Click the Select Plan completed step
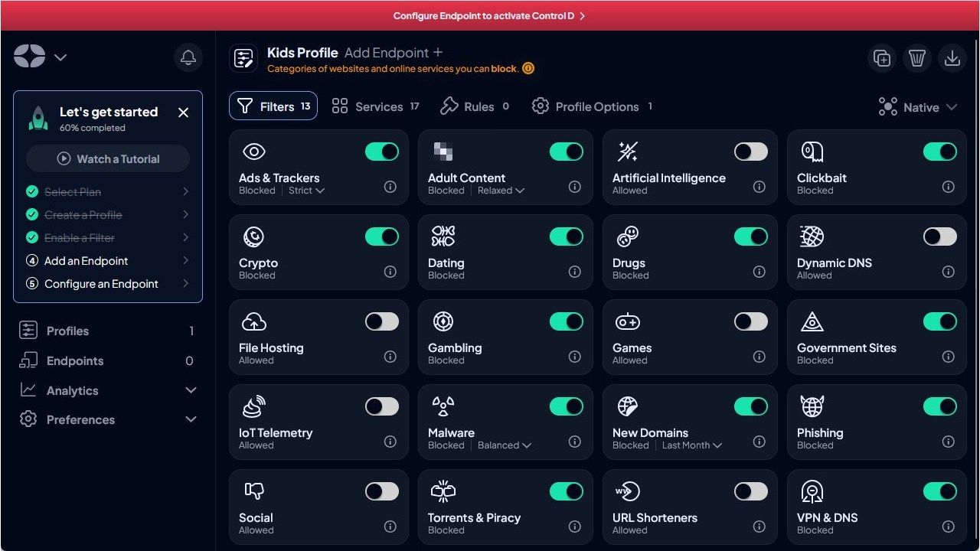Screen dimensions: 980x551 point(108,192)
